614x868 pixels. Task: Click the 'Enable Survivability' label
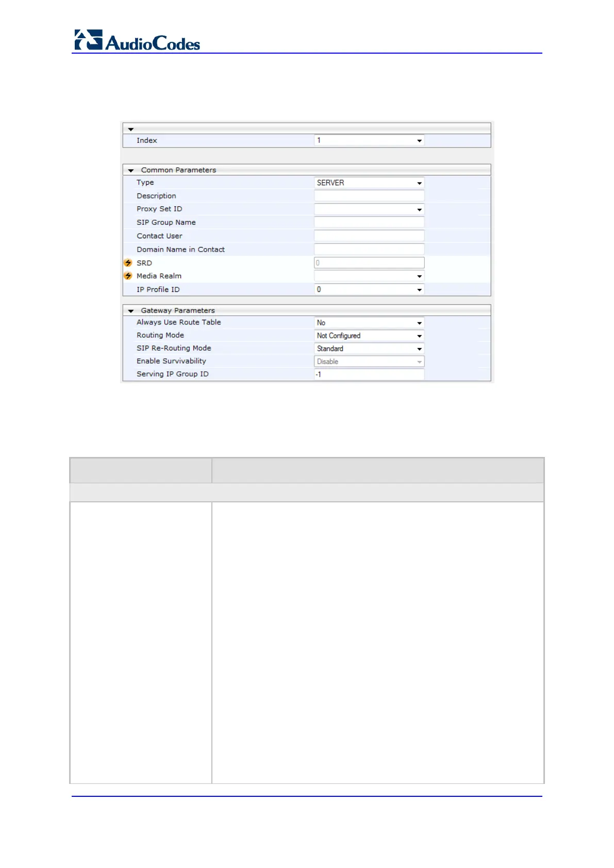(x=171, y=361)
